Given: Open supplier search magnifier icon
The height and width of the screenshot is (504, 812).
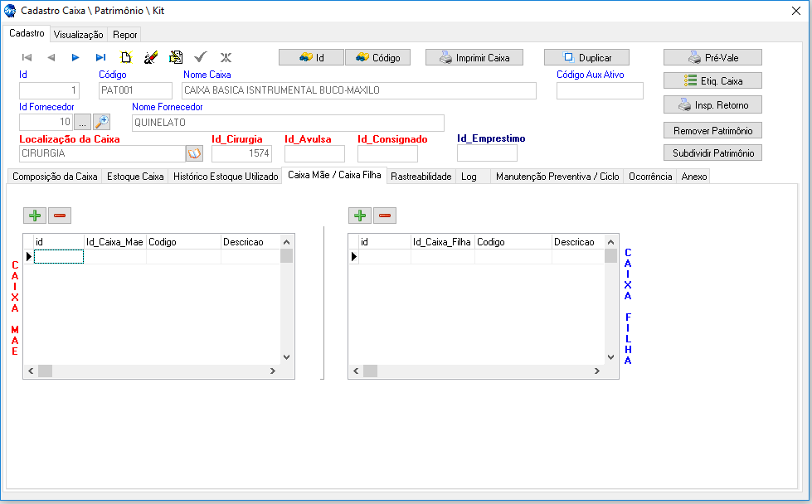Looking at the screenshot, I should click(101, 123).
